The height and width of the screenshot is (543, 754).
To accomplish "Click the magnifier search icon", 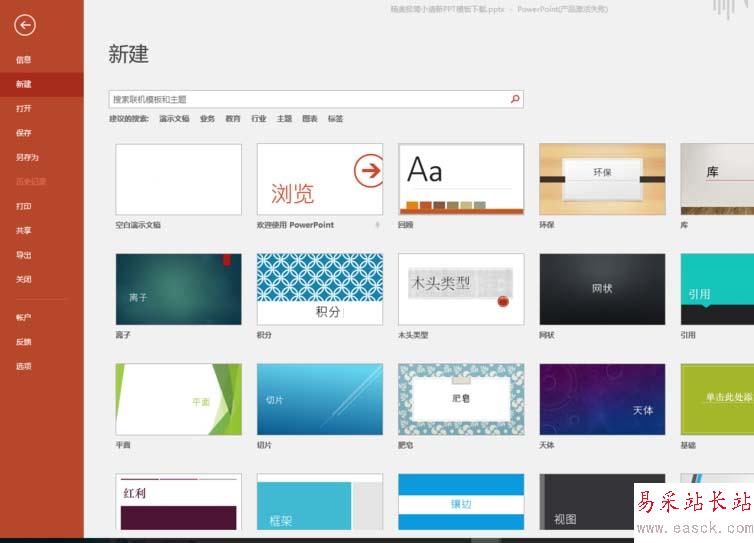I will coord(515,99).
